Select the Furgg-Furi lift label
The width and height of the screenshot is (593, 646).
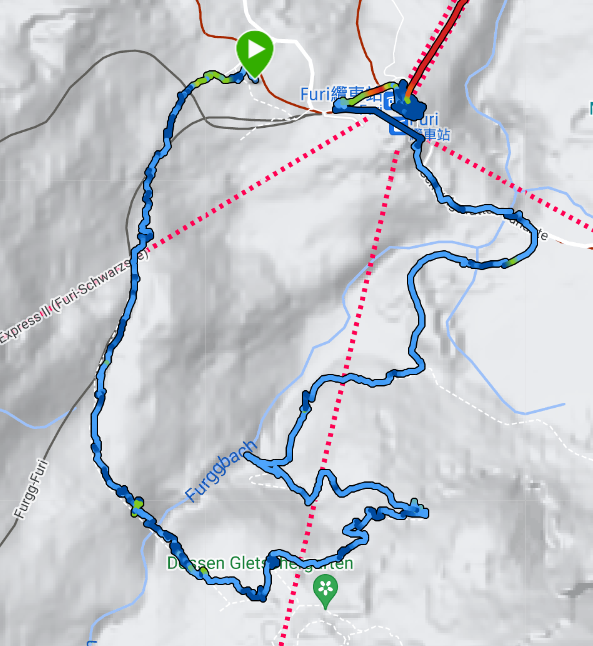[31, 489]
